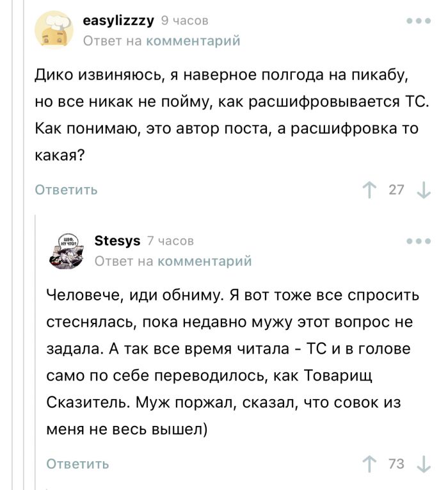Downvote easylizzzy's comment

click(423, 190)
